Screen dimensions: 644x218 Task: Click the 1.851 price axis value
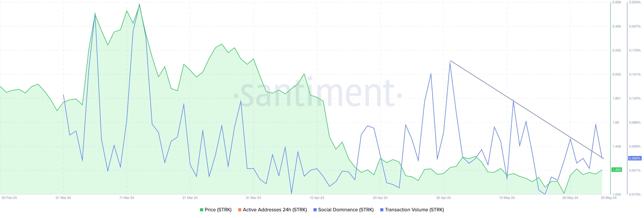coord(616,98)
